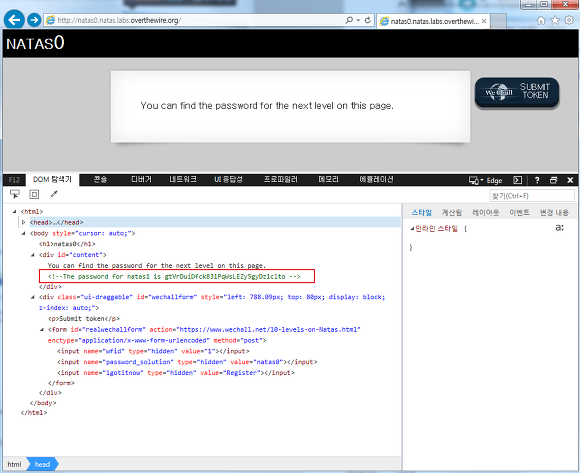The width and height of the screenshot is (580, 473).
Task: Collapse the div wechallform node
Action: click(33, 297)
